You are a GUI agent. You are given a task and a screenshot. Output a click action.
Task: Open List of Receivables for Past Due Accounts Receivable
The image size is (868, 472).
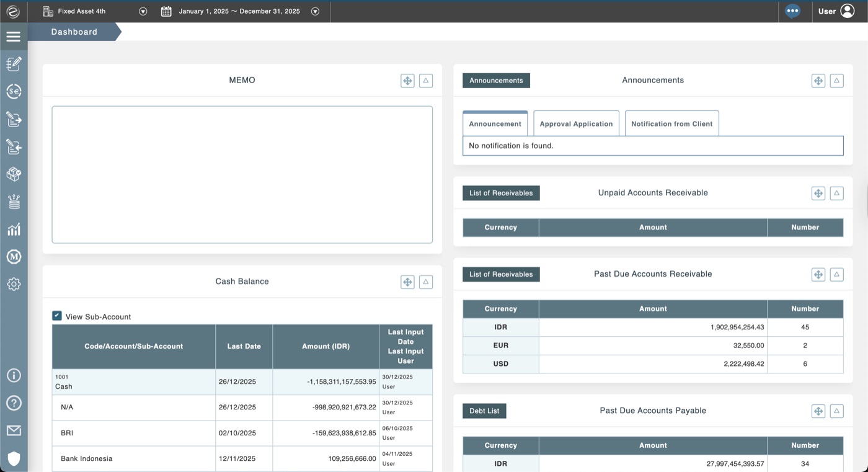(500, 274)
